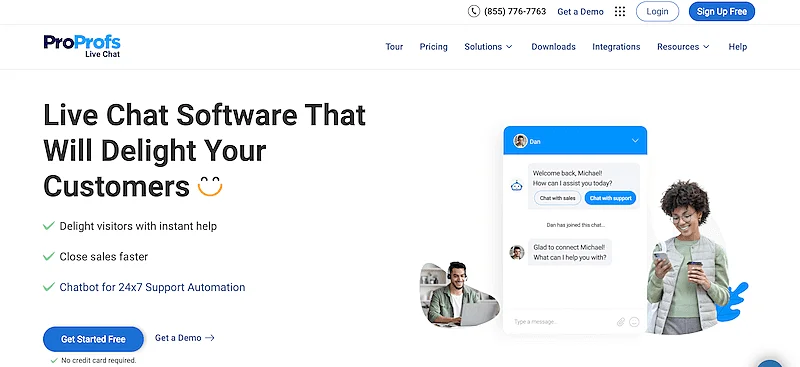Image resolution: width=800 pixels, height=367 pixels.
Task: Click the Login button
Action: point(657,11)
